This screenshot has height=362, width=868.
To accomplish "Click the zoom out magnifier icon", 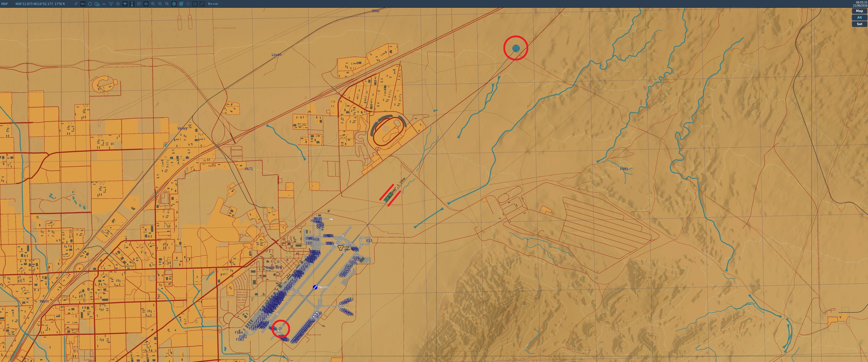I will (160, 4).
